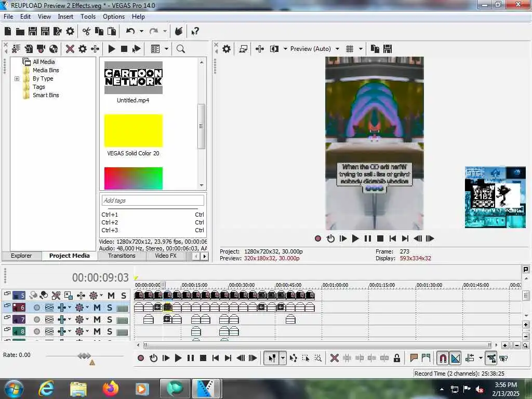The image size is (532, 399).
Task: Select Untitled.mp4 Cartoon Network thumbnail
Action: tap(134, 78)
